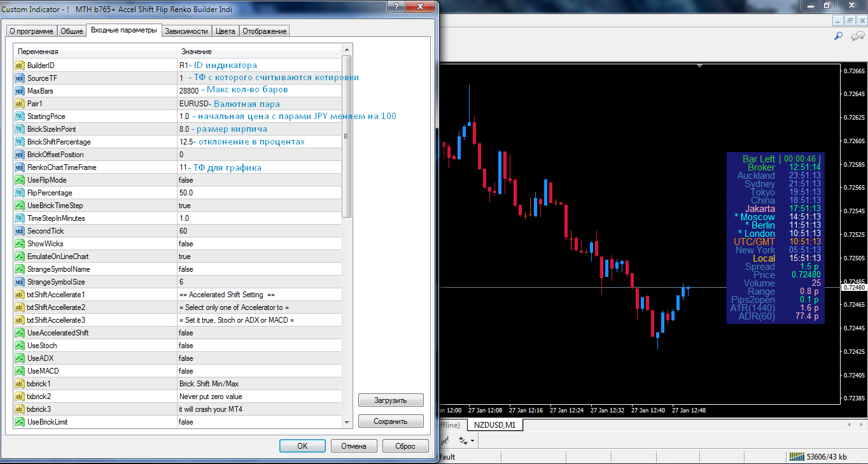Click the string icon beside BuilderID
Screen dimensions: 868x464
pos(19,66)
